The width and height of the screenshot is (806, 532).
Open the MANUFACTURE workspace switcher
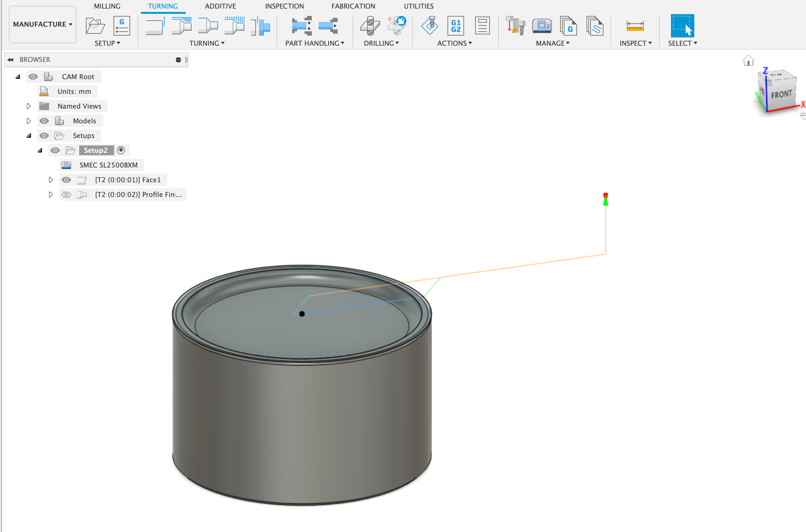point(42,24)
